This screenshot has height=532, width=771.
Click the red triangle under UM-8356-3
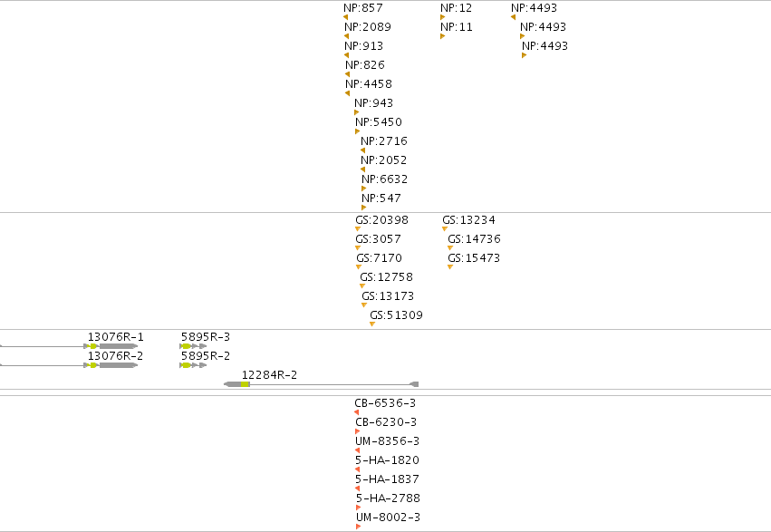pos(357,450)
